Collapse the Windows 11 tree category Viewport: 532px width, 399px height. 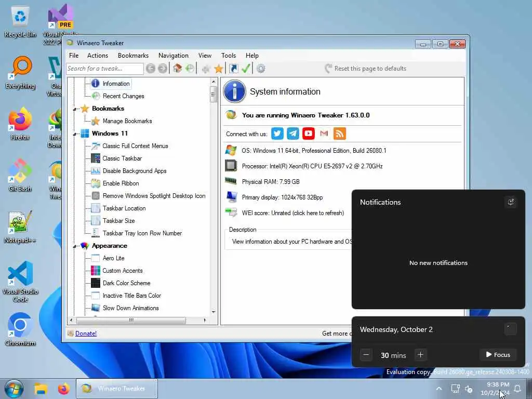coord(75,134)
